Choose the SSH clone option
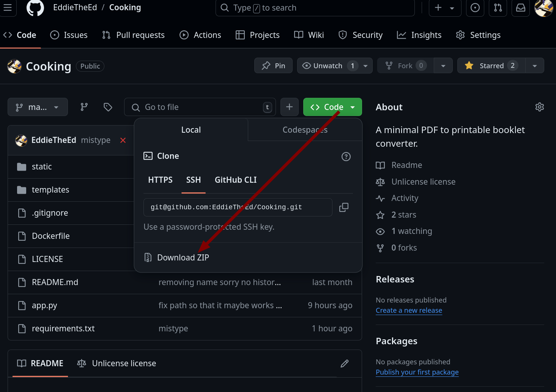Image resolution: width=556 pixels, height=392 pixels. [194, 180]
